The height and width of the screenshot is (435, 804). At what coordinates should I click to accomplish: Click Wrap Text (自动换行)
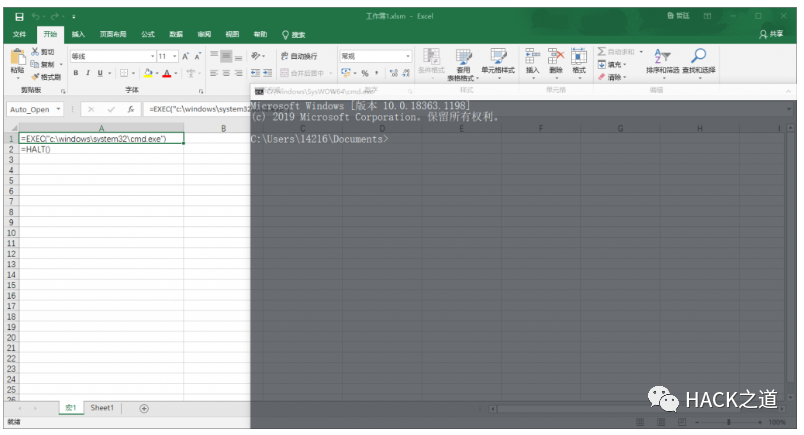(x=299, y=56)
